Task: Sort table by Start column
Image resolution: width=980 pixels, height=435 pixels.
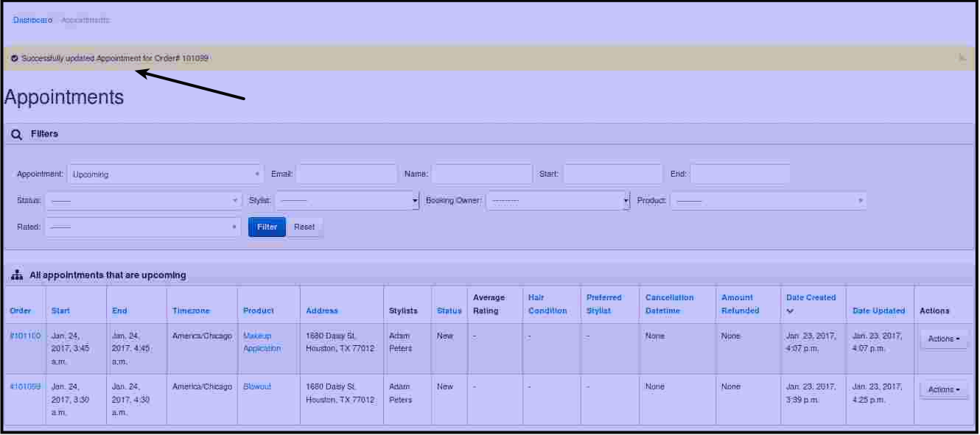Action: [61, 311]
